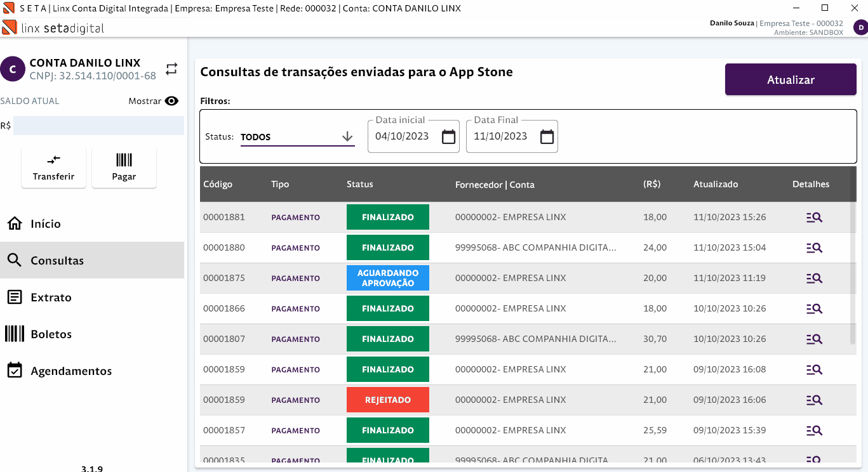
Task: Click the Mostrar label
Action: (x=145, y=101)
